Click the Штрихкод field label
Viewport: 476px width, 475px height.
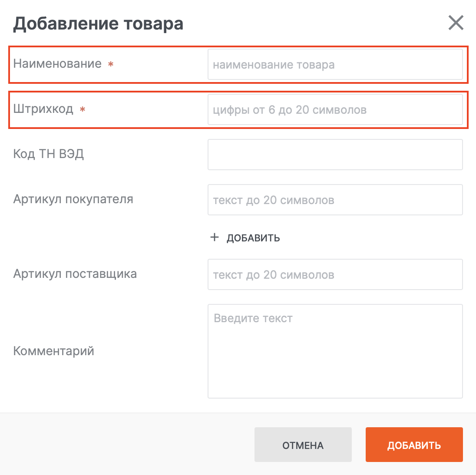tap(43, 109)
